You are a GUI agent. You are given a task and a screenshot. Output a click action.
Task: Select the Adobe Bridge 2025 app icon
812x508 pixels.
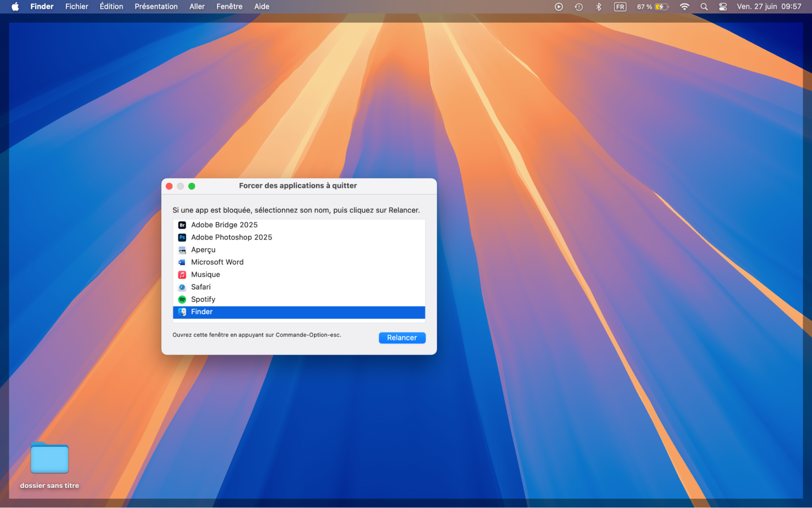tap(182, 225)
